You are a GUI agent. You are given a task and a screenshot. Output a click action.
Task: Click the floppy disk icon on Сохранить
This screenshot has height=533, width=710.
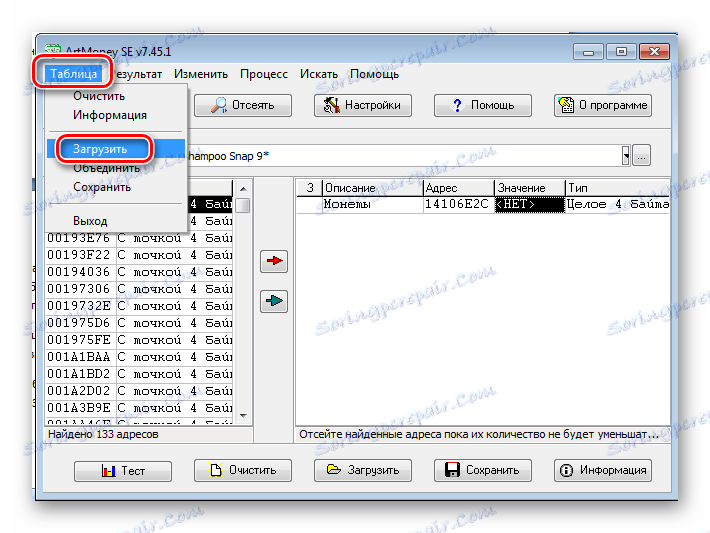452,470
